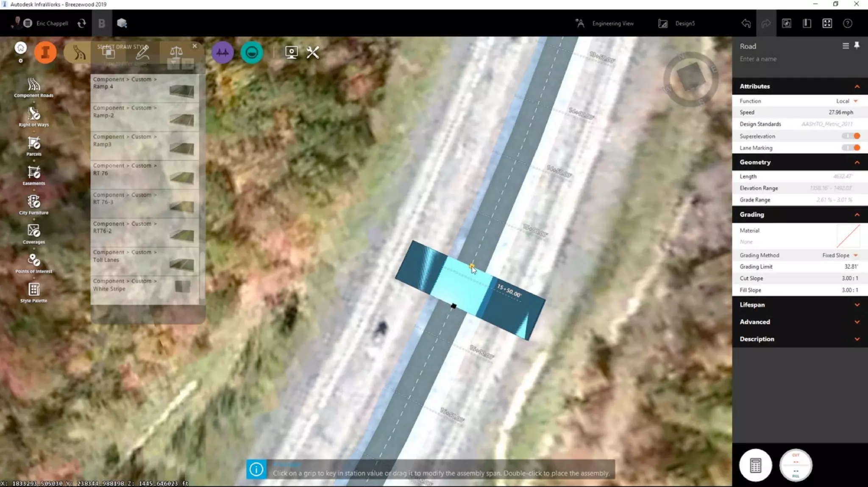Open the City Furniture tool
Viewport: 868px width, 487px height.
33,203
